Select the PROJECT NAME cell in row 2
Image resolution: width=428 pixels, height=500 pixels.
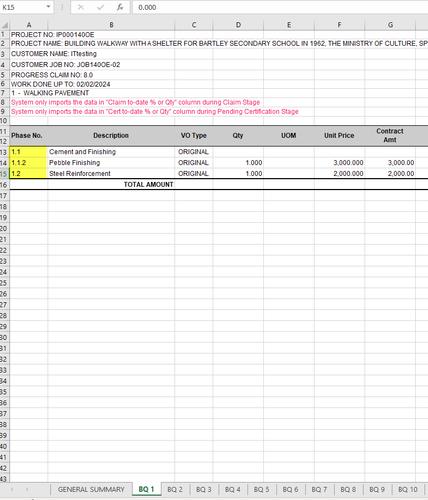coord(219,44)
